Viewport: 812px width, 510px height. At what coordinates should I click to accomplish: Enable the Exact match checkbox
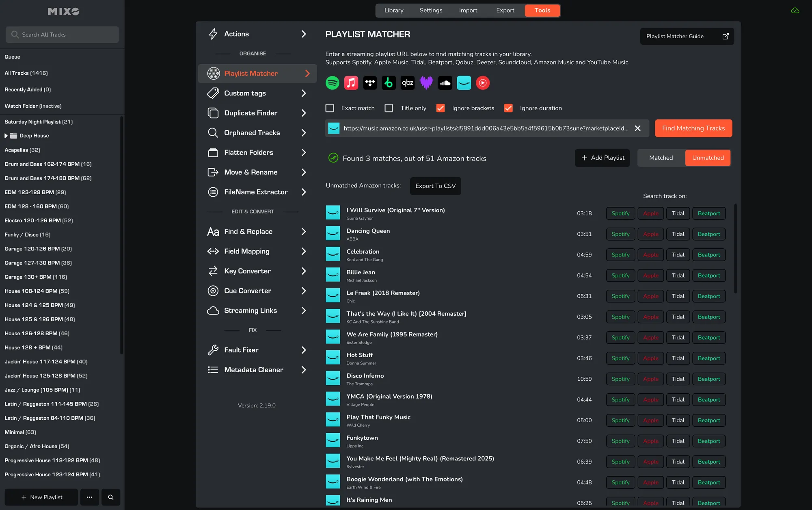pyautogui.click(x=330, y=108)
